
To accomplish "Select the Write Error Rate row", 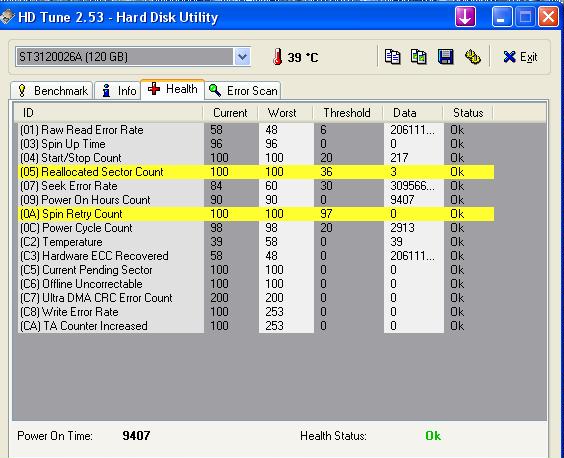I will [256, 312].
